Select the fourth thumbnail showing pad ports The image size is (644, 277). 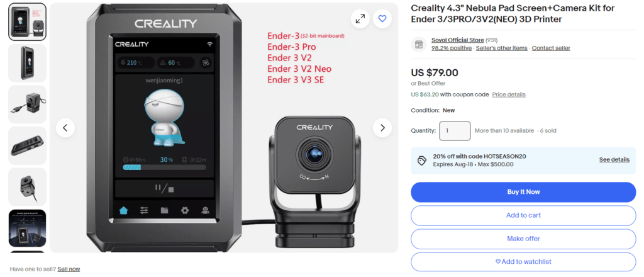coord(28,145)
